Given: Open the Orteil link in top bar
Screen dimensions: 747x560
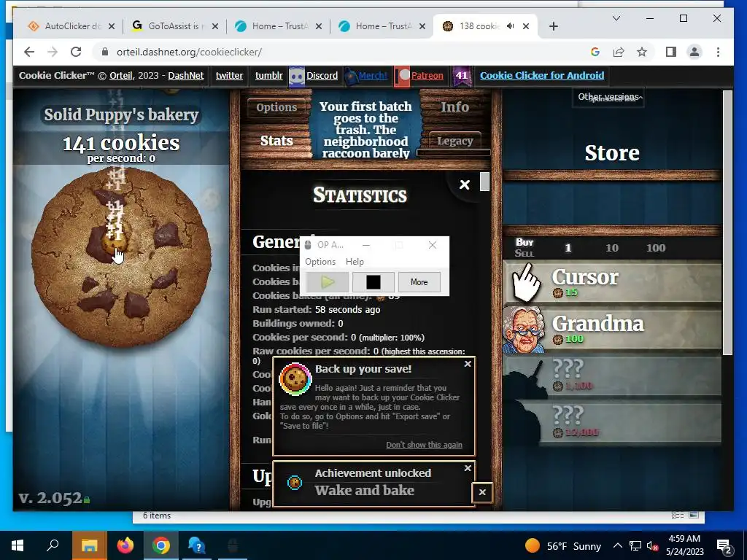Looking at the screenshot, I should 120,75.
